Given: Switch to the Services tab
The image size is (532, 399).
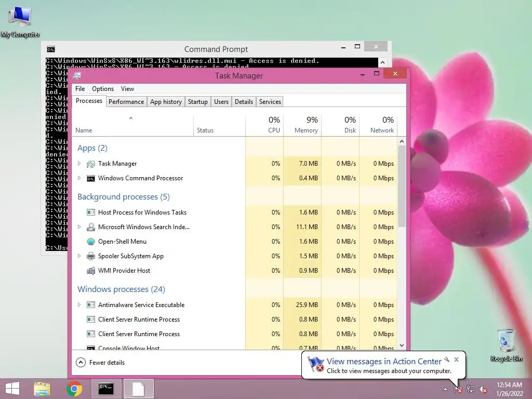Looking at the screenshot, I should 270,102.
